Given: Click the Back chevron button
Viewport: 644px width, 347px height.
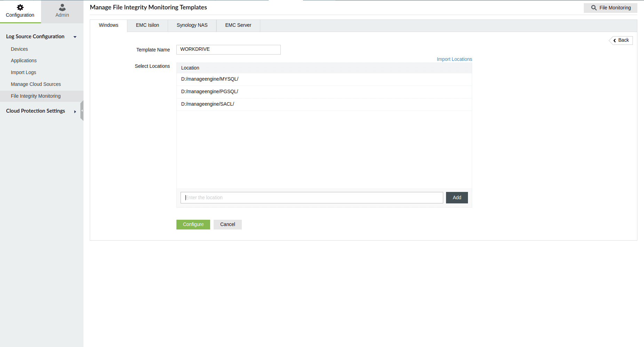Looking at the screenshot, I should pos(621,40).
